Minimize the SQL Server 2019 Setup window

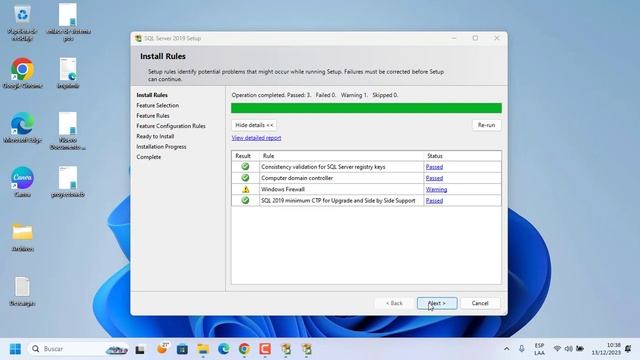click(x=454, y=38)
